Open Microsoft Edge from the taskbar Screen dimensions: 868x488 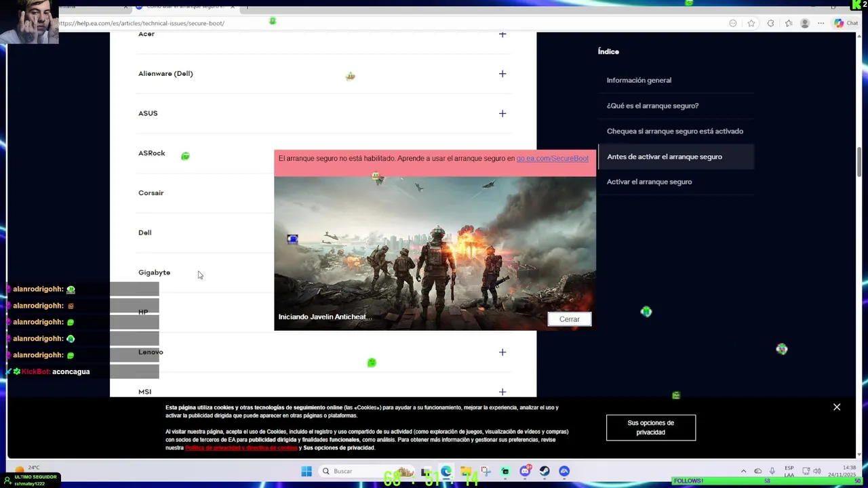pyautogui.click(x=446, y=471)
